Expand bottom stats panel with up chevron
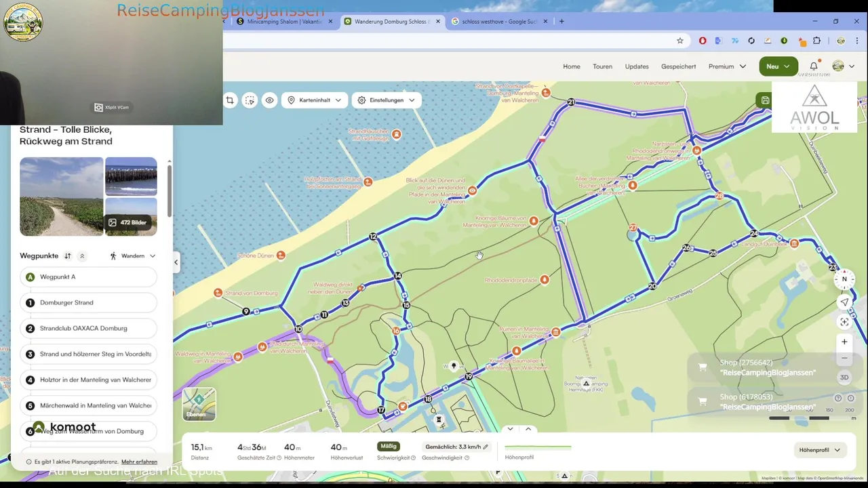The width and height of the screenshot is (868, 488). [528, 428]
